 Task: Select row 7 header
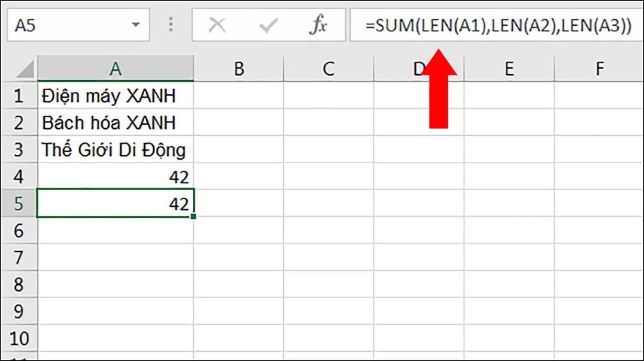[x=18, y=257]
